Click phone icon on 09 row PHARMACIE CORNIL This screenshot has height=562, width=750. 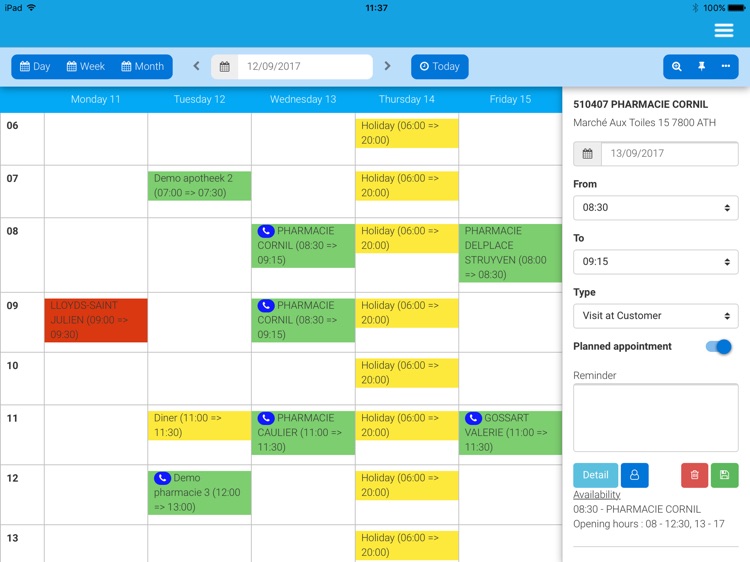coord(266,306)
